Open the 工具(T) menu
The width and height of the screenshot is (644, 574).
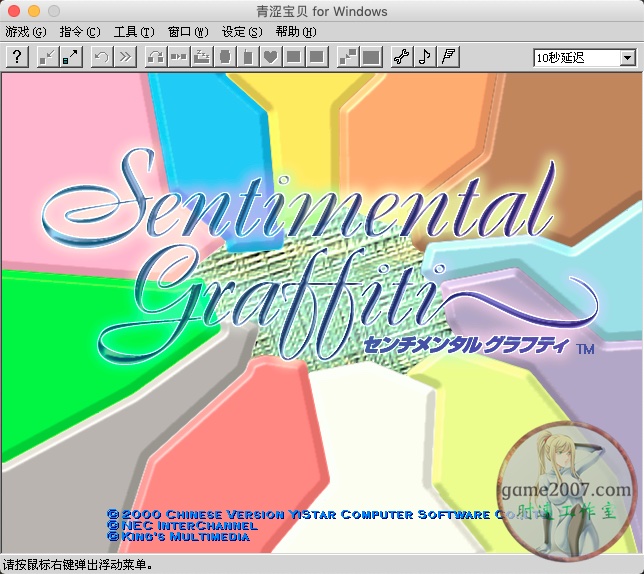point(134,32)
